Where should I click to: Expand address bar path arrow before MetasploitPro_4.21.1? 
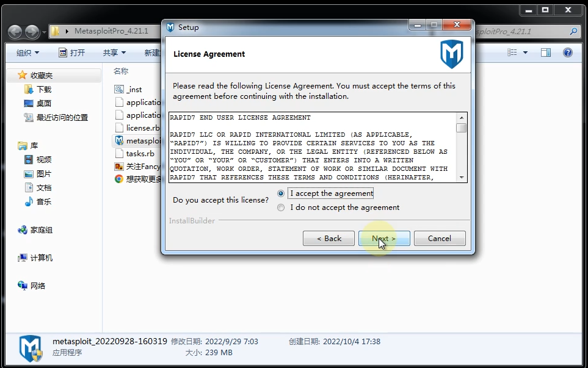click(x=67, y=31)
